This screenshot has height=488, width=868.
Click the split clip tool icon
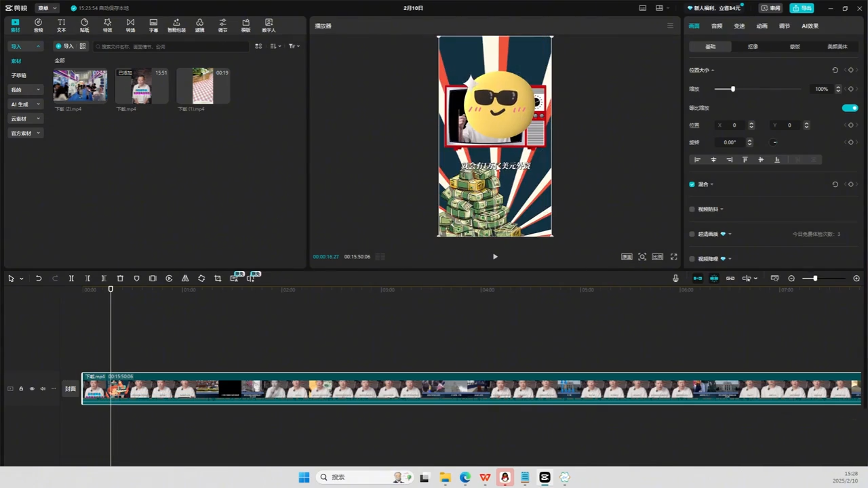[71, 279]
